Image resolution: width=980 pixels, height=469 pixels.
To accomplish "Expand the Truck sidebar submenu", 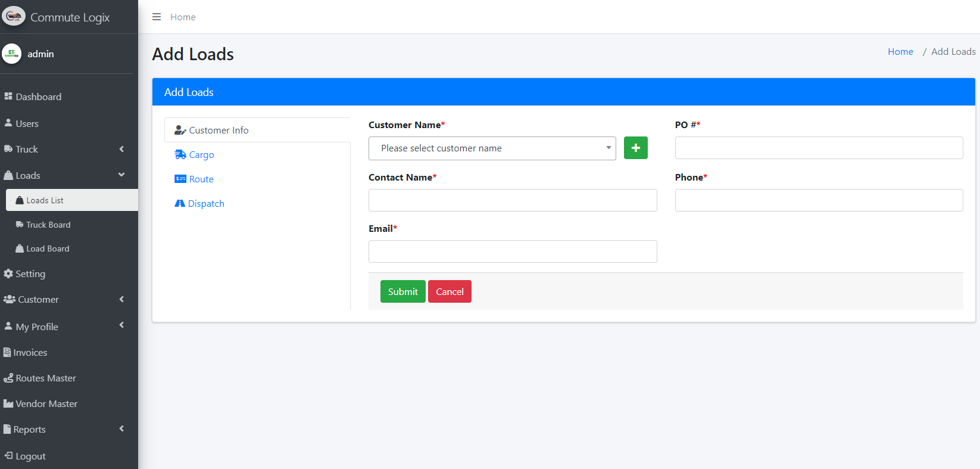I will (x=27, y=149).
